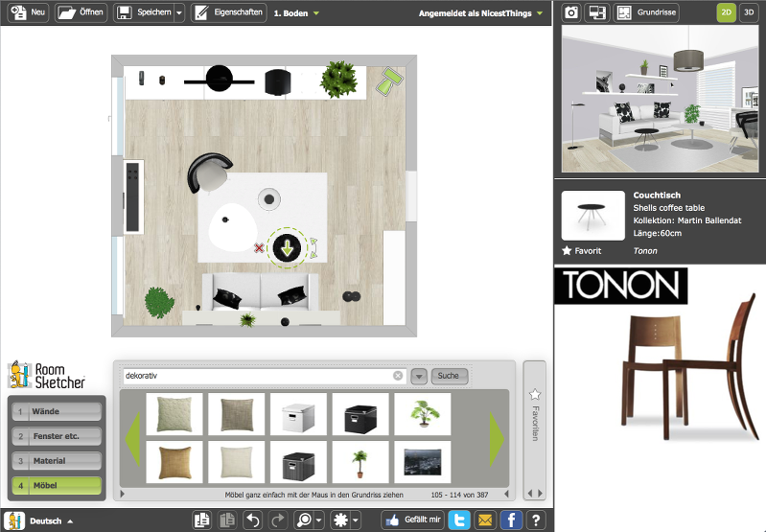This screenshot has height=532, width=766.
Task: Clear the search text with the X icon
Action: tap(398, 376)
